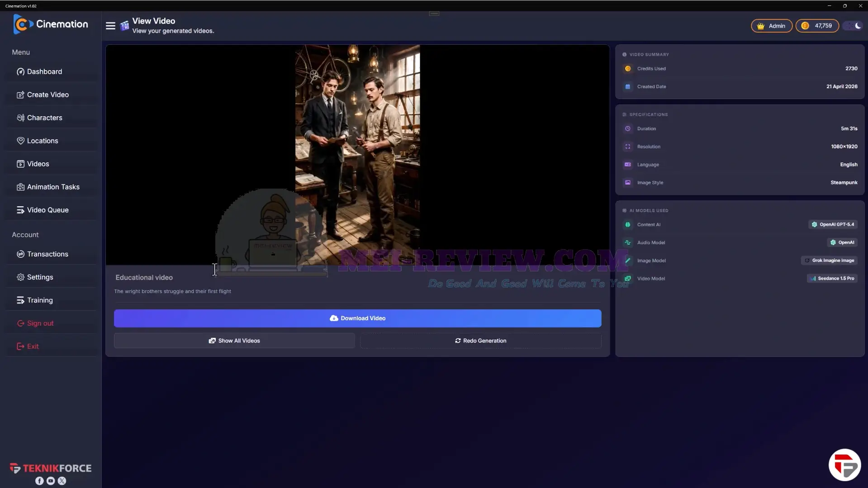This screenshot has height=488, width=868.
Task: Open the TeknikForce Facebook icon
Action: (x=39, y=481)
